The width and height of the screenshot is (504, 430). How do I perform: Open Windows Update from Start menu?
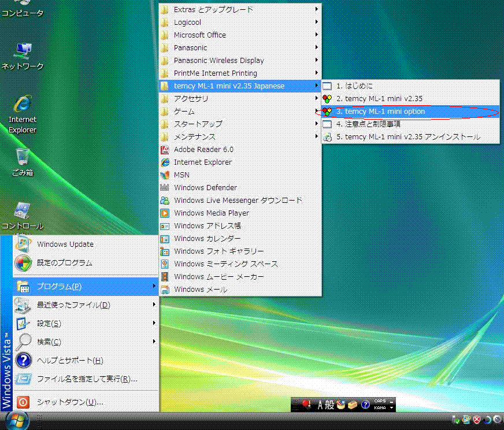86,244
